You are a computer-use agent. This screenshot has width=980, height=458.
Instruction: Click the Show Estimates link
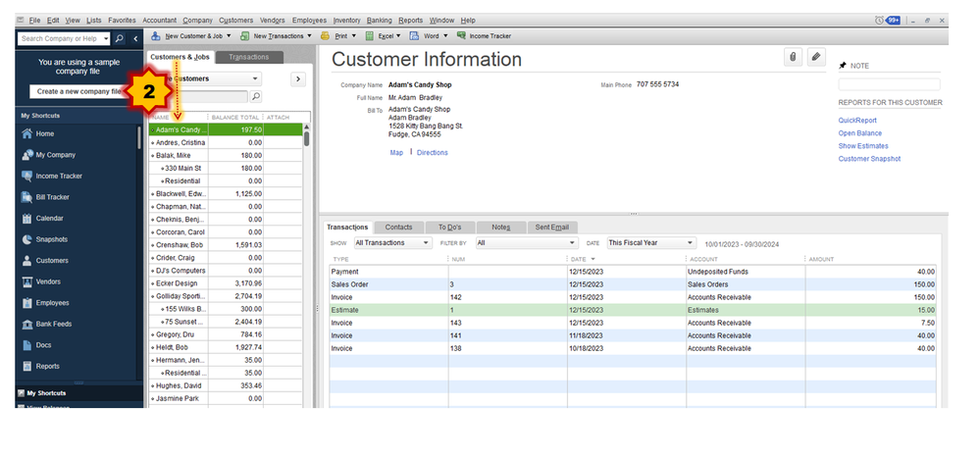pyautogui.click(x=863, y=145)
